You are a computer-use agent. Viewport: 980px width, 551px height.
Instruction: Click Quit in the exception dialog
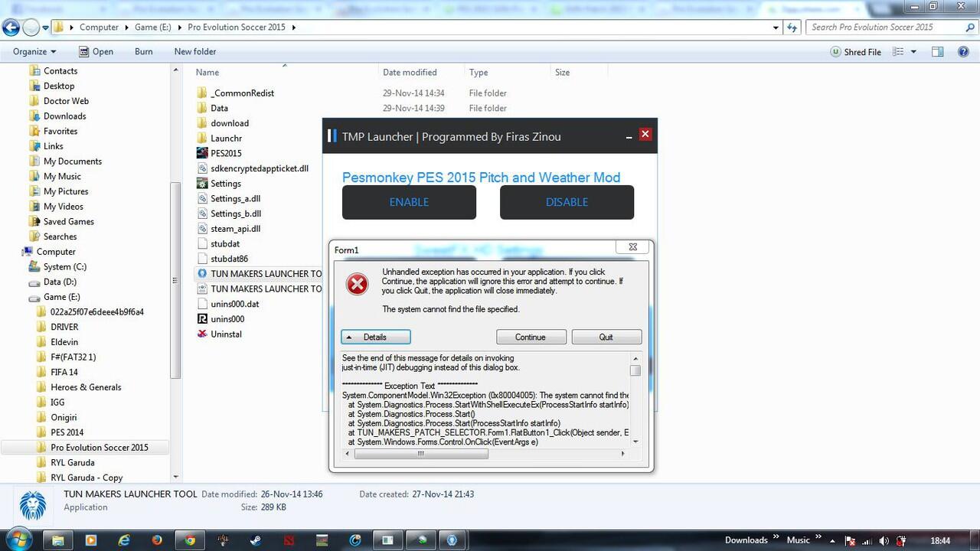(x=606, y=337)
